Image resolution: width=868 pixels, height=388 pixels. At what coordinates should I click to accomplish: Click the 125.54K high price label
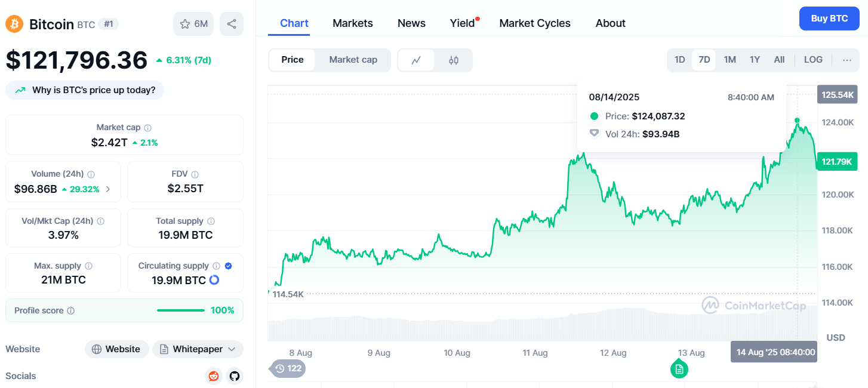tap(837, 94)
